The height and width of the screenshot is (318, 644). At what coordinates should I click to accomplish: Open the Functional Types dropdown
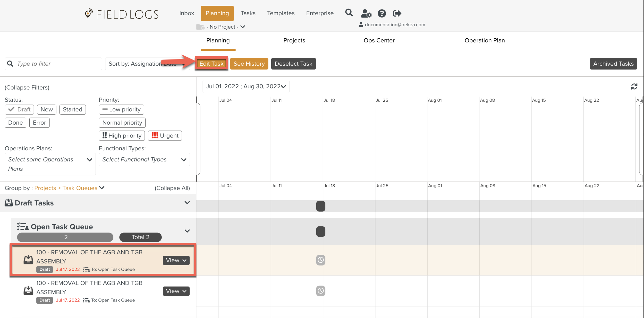tap(144, 160)
